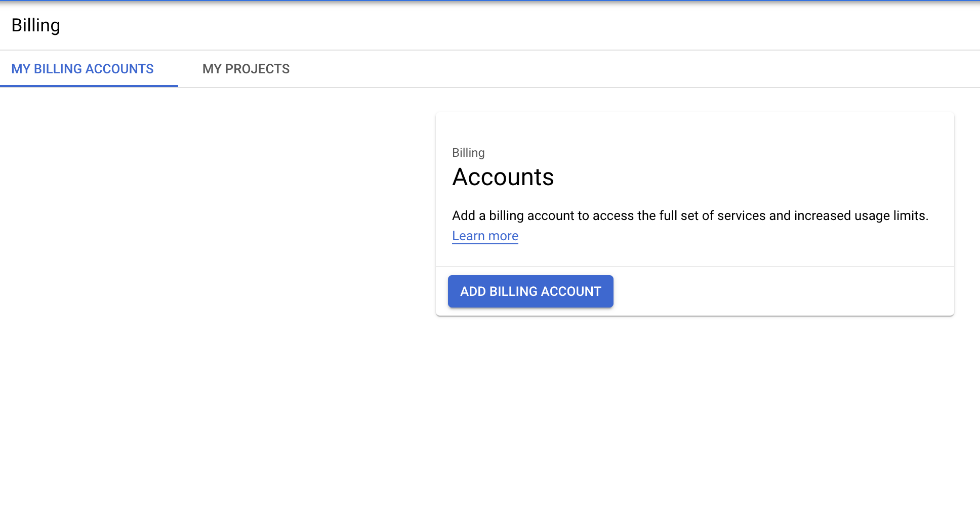Viewport: 980px width, 525px height.
Task: Click the small Billing label above Accounts
Action: [468, 153]
